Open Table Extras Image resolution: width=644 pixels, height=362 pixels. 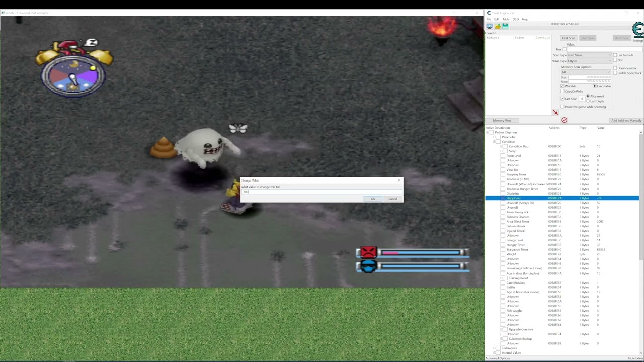pos(635,358)
